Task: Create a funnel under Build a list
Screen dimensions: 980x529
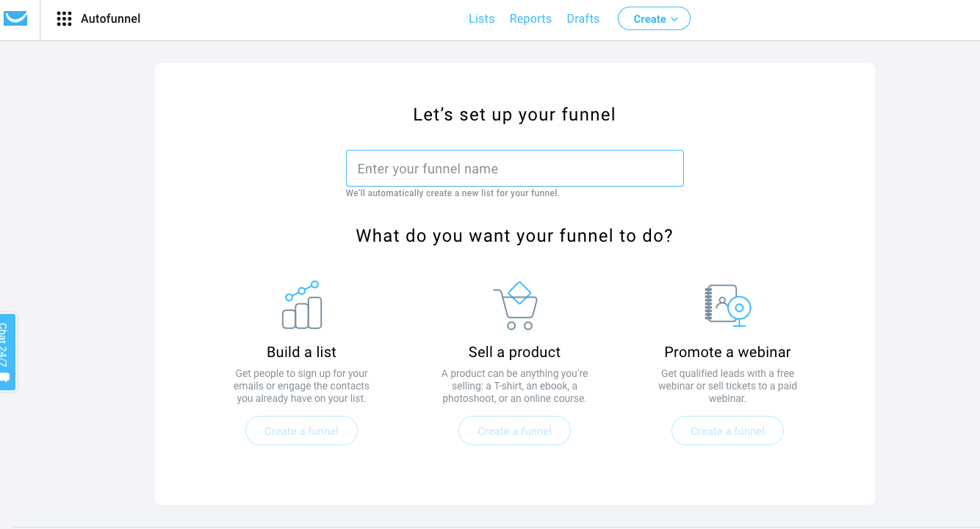Action: click(x=301, y=431)
